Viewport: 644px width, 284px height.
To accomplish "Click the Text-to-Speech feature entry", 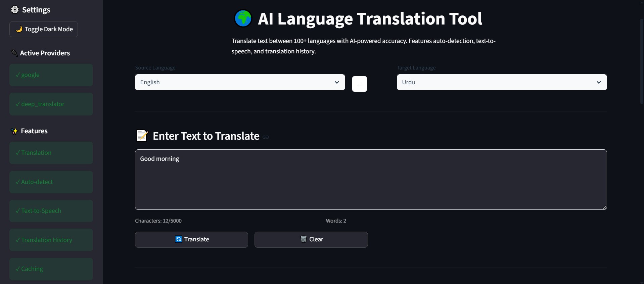I will [51, 211].
